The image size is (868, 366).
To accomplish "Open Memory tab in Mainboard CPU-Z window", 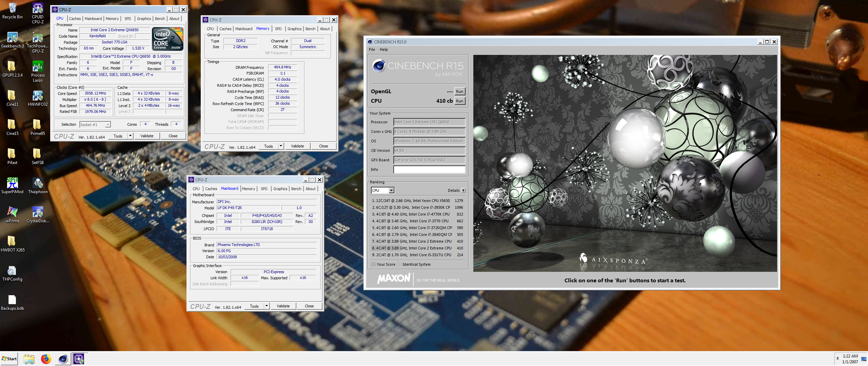I will coord(249,189).
